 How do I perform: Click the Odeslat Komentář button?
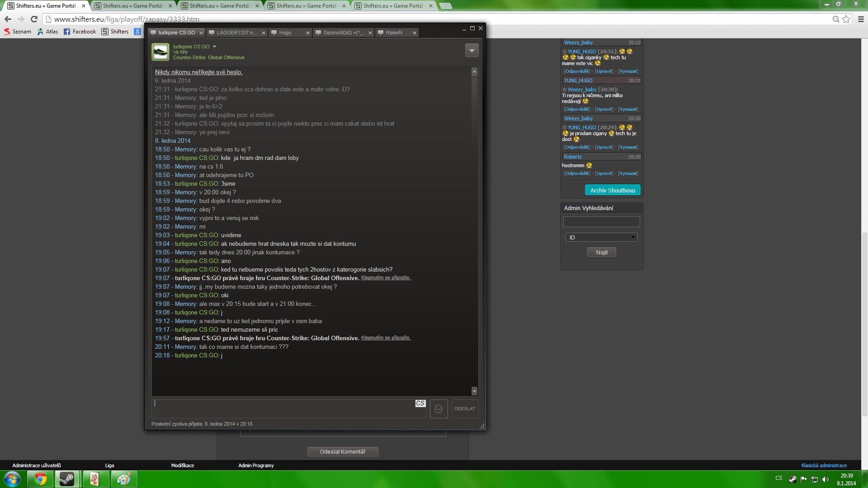pos(343,452)
